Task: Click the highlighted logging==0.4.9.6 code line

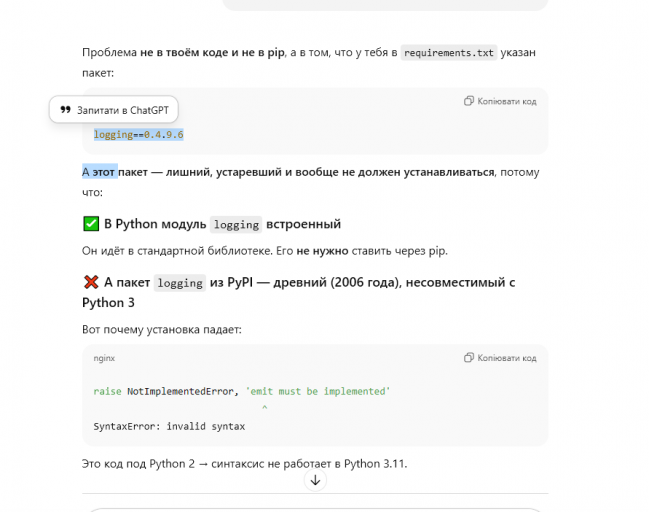Action: point(138,134)
